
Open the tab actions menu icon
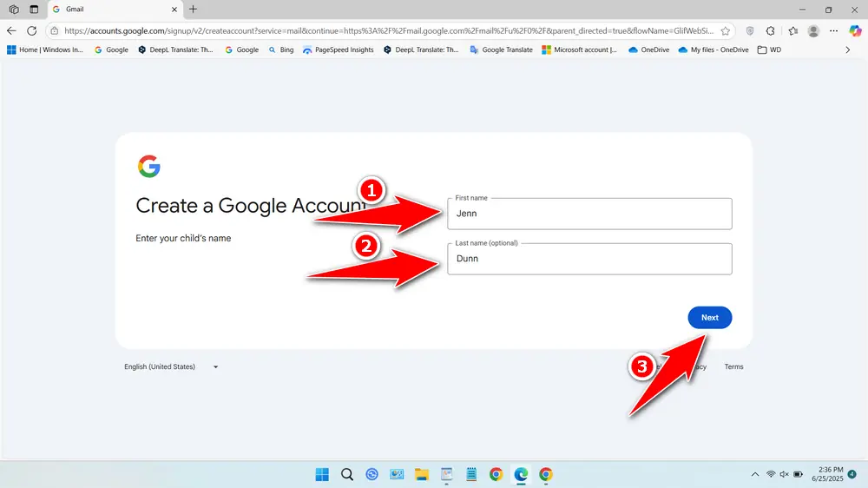point(34,10)
